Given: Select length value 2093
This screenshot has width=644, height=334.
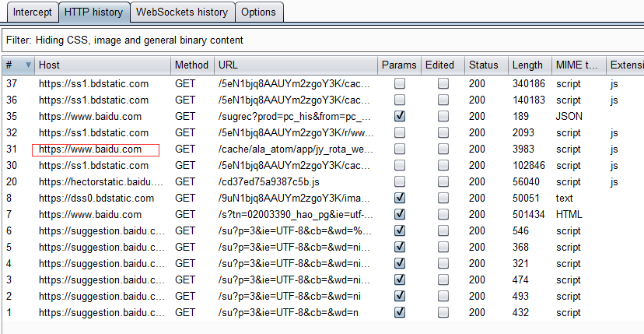Looking at the screenshot, I should click(523, 133).
